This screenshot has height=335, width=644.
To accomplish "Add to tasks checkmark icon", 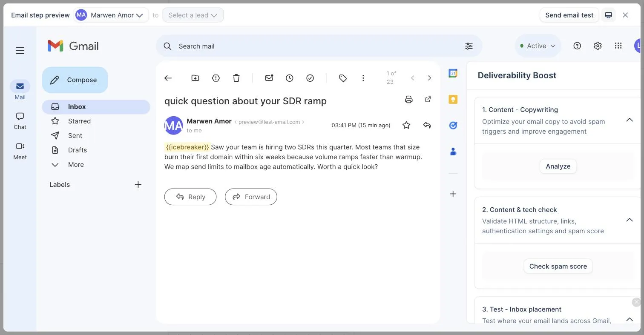I will (310, 78).
